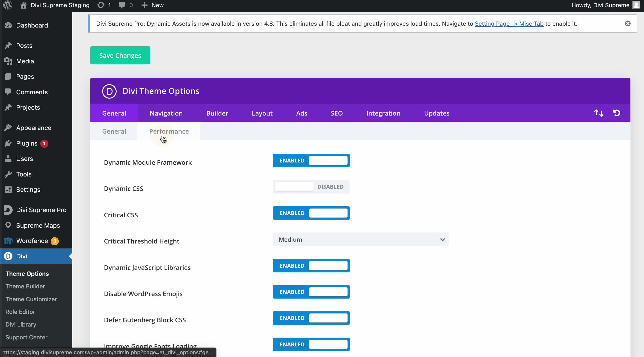Image resolution: width=644 pixels, height=357 pixels.
Task: Switch to the Updates tab
Action: (x=437, y=113)
